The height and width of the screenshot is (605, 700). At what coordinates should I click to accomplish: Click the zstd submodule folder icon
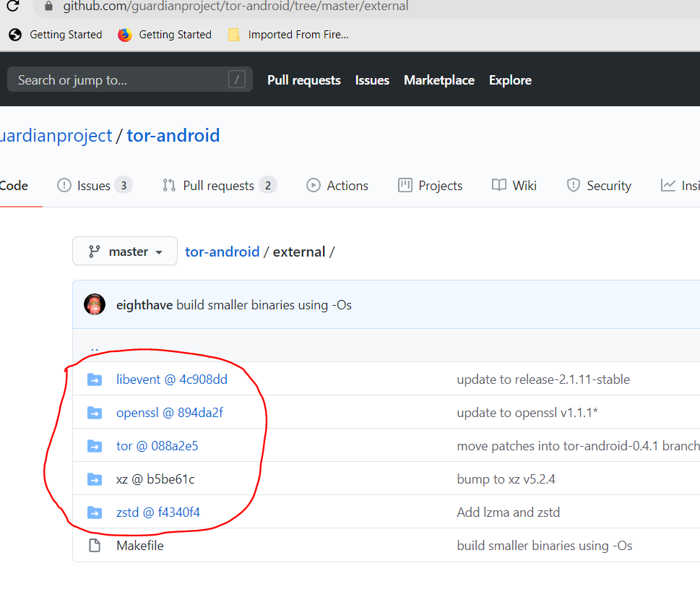click(x=95, y=512)
